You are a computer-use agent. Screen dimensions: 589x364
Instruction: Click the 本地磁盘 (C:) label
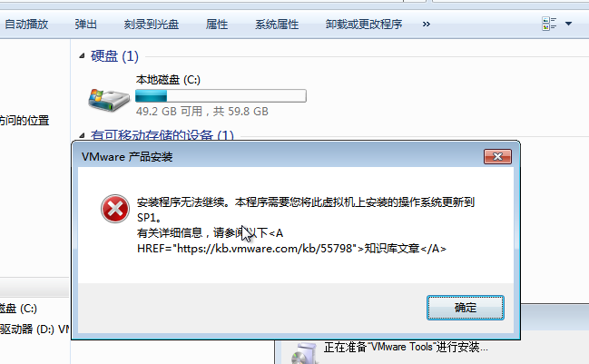(x=168, y=80)
